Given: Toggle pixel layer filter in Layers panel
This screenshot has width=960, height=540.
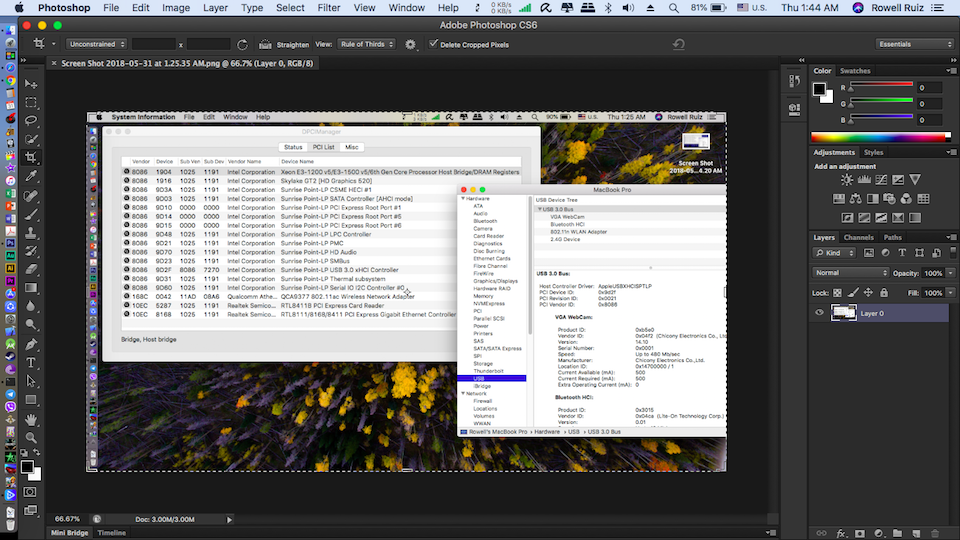Looking at the screenshot, I should 869,253.
